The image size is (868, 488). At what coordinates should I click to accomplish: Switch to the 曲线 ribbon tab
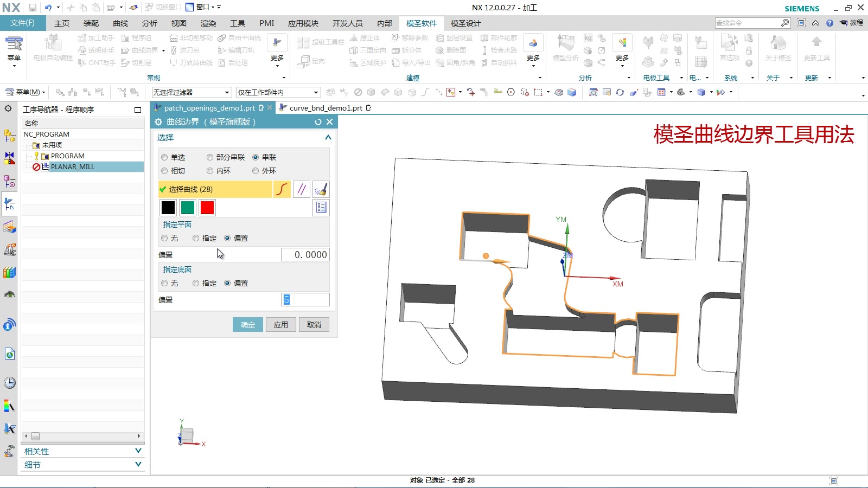[120, 23]
